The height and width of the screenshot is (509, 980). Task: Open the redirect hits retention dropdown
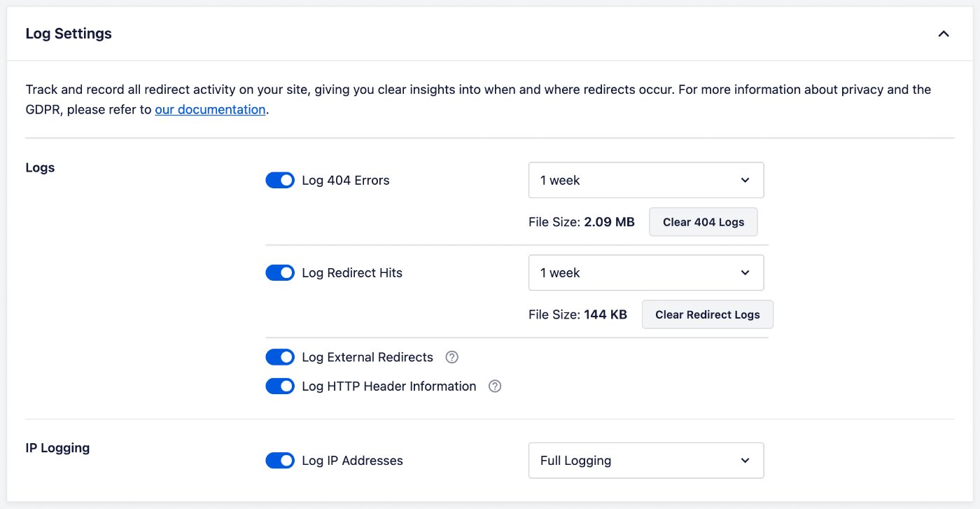645,272
